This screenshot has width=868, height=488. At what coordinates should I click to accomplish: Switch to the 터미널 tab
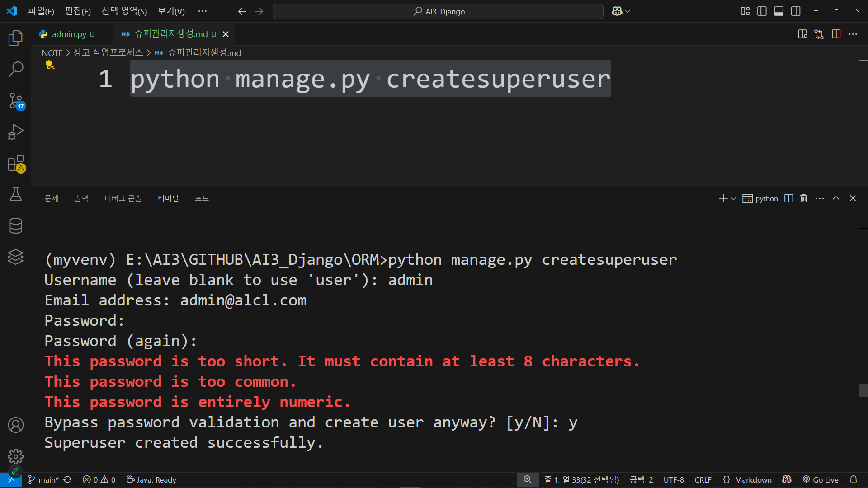[x=168, y=198]
